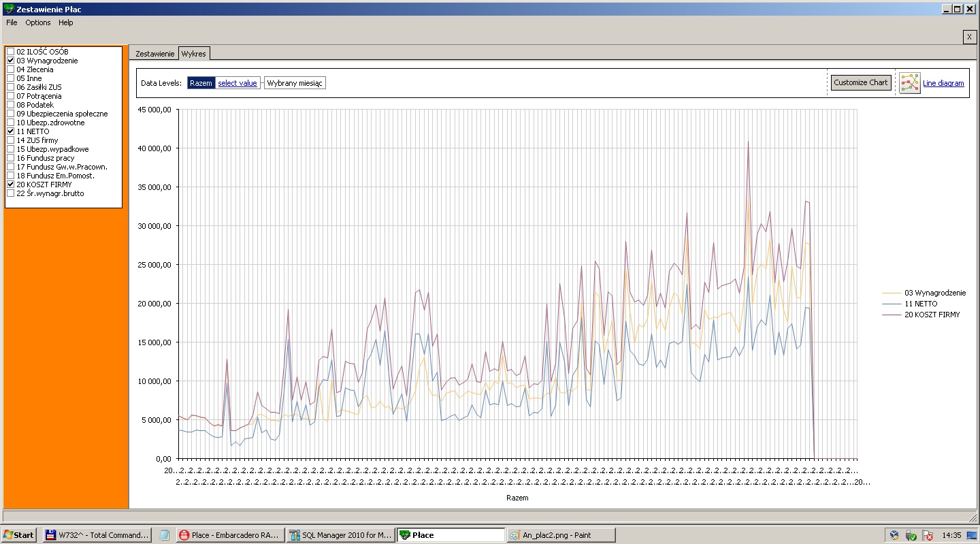The image size is (980, 544).
Task: Enable the 08 Podatek checkbox
Action: click(x=11, y=105)
